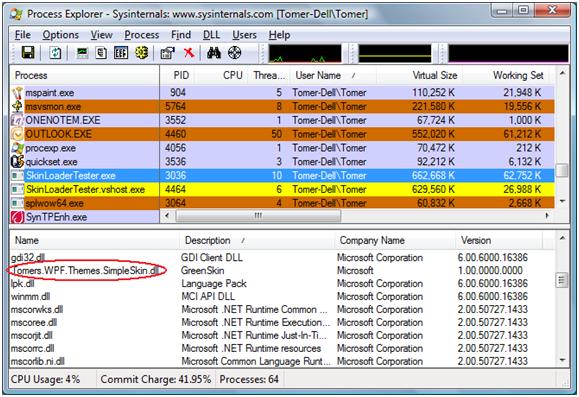Sort by the User Name column header
579x397 pixels.
[x=333, y=75]
